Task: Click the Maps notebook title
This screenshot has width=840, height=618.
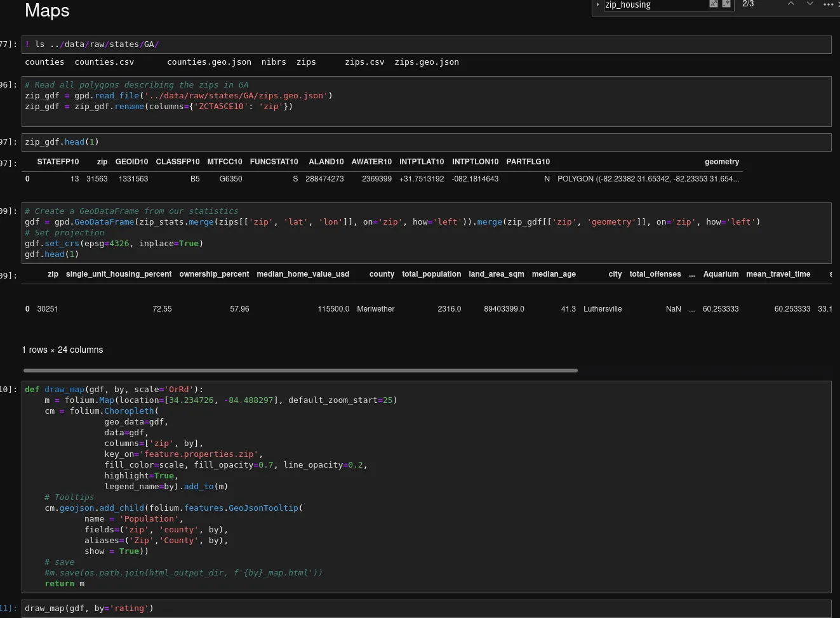Action: point(47,11)
